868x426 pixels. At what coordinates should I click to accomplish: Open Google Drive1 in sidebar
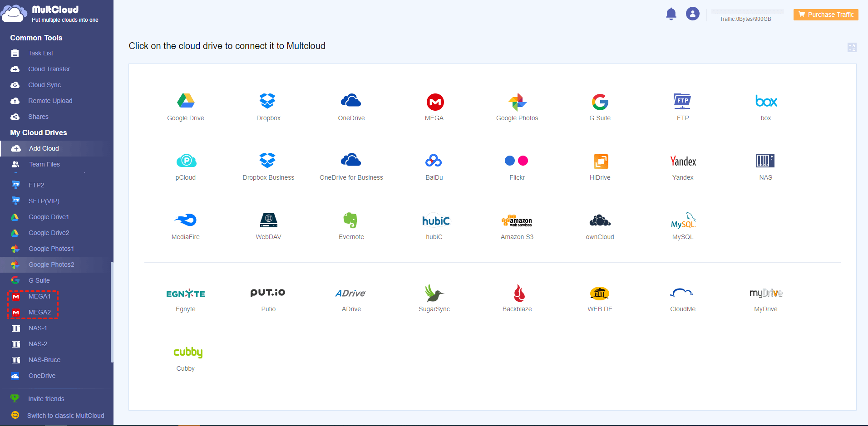49,217
